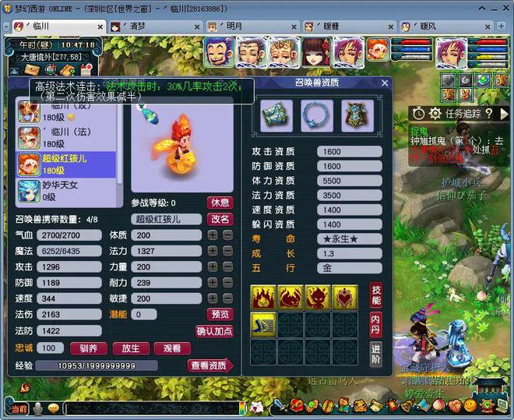Expand the task tracker with arrow
Screen dimensions: 514x420
pyautogui.click(x=504, y=114)
